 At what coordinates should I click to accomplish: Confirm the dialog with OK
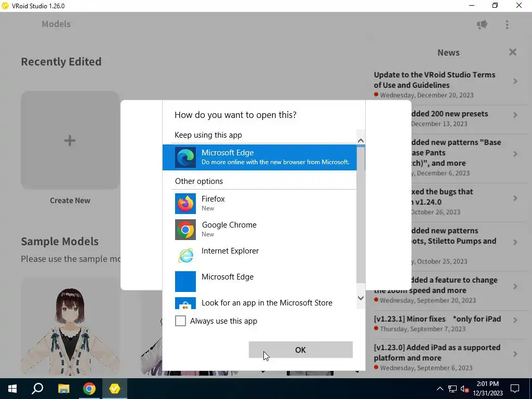[x=301, y=350]
